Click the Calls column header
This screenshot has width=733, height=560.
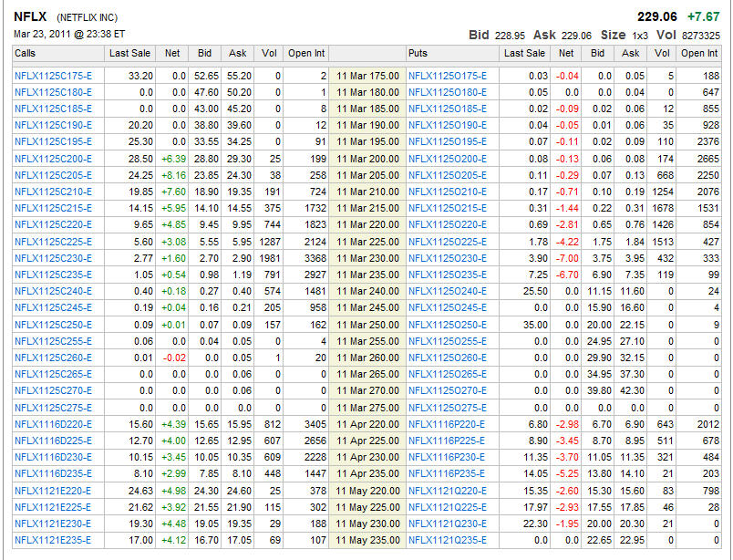click(x=27, y=53)
